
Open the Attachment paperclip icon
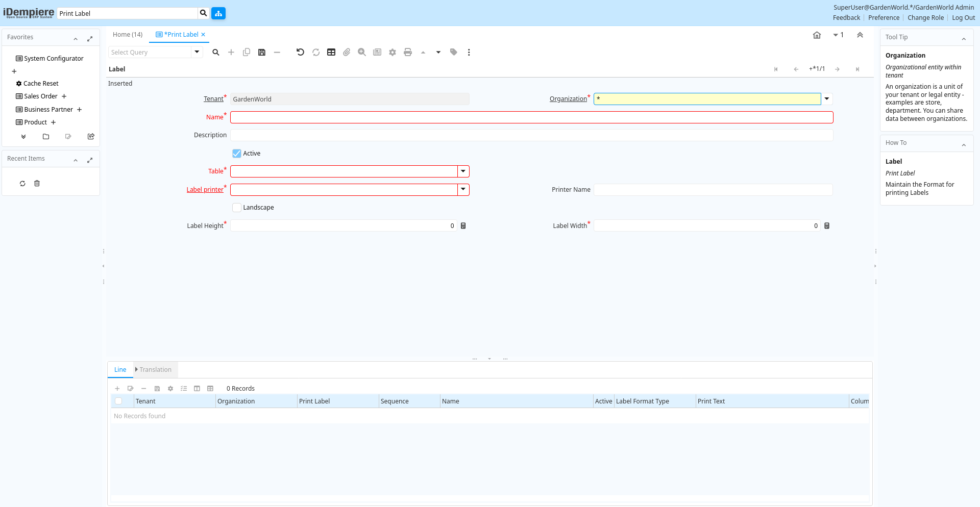[347, 52]
